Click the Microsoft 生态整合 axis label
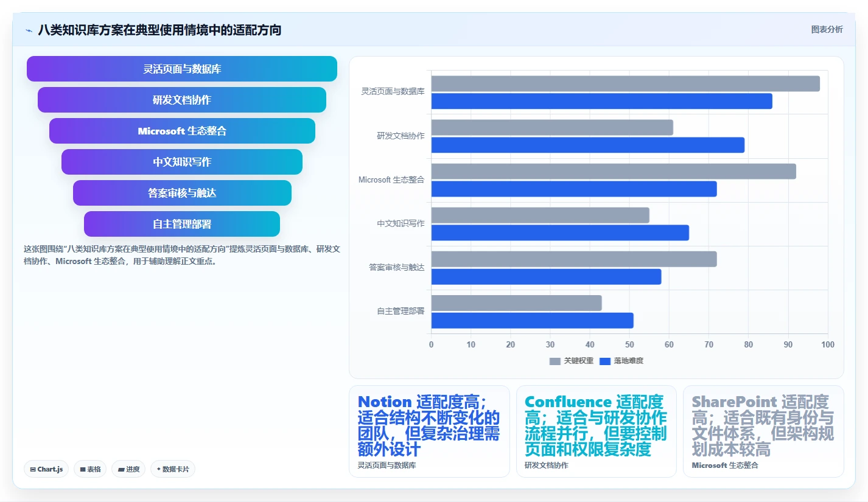 391,180
